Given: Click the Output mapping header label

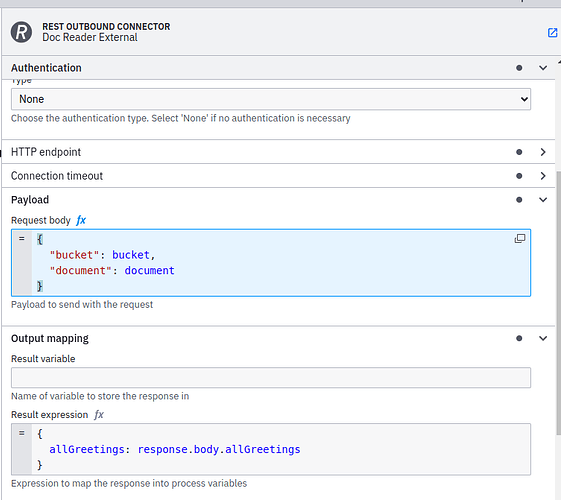Looking at the screenshot, I should point(50,338).
